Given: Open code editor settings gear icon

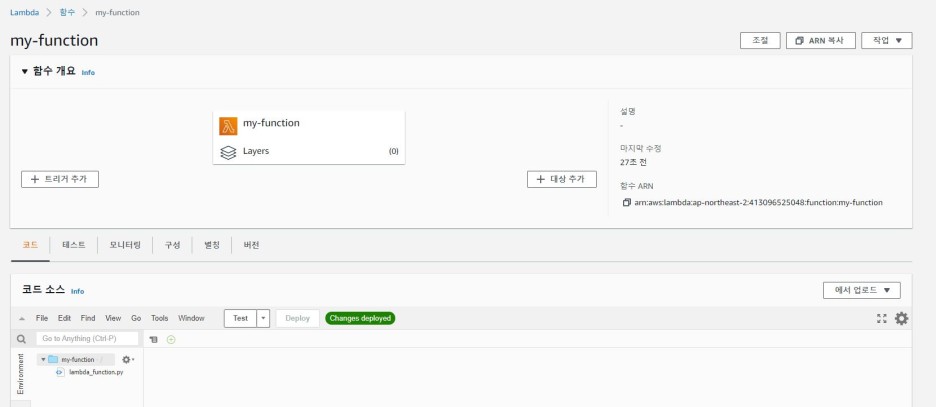Looking at the screenshot, I should point(901,318).
